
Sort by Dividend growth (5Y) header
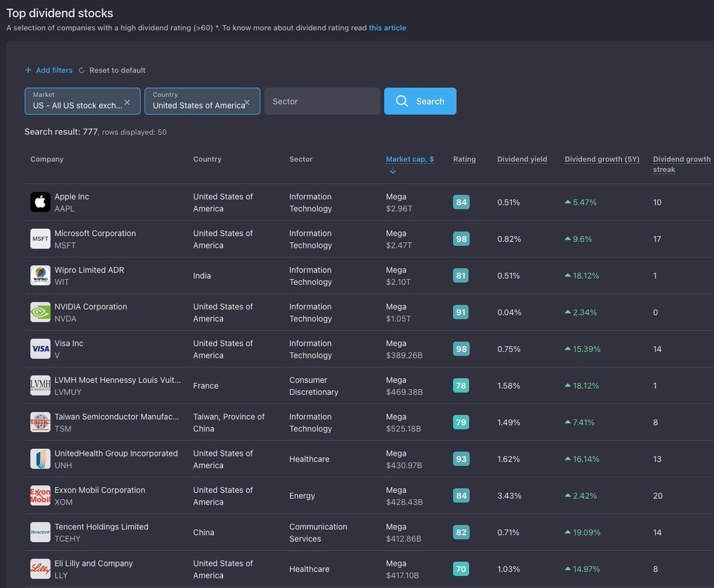602,159
